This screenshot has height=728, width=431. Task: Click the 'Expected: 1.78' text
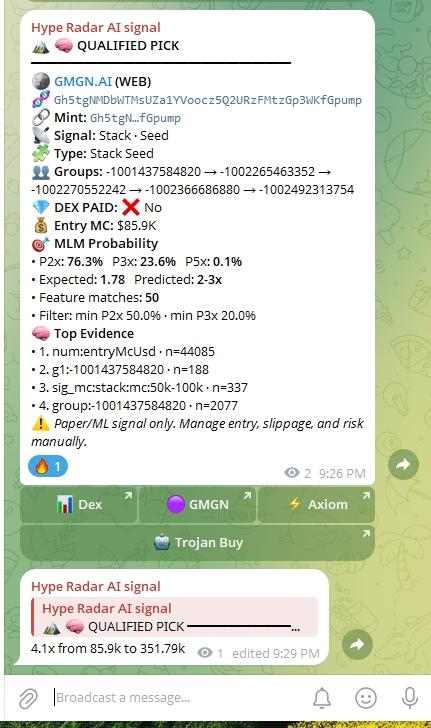click(82, 280)
